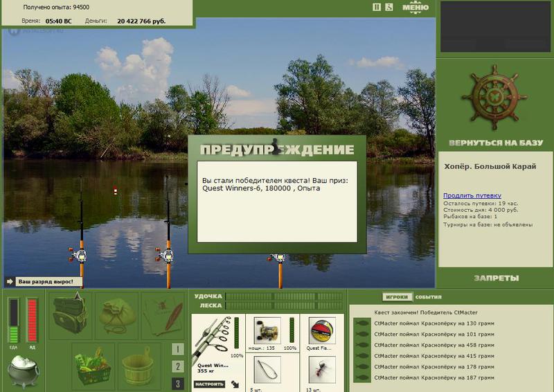Click fish icon beside 130 грамм event
The height and width of the screenshot is (392, 554).
click(362, 323)
